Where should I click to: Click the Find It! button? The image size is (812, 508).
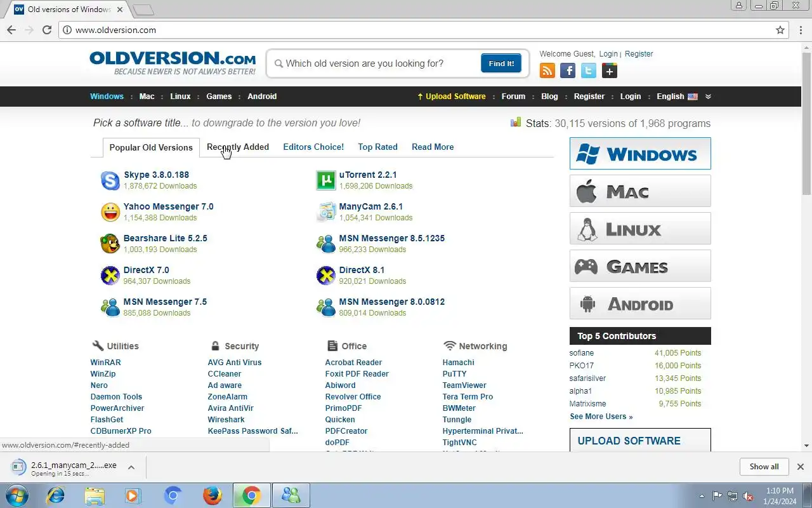tap(501, 63)
